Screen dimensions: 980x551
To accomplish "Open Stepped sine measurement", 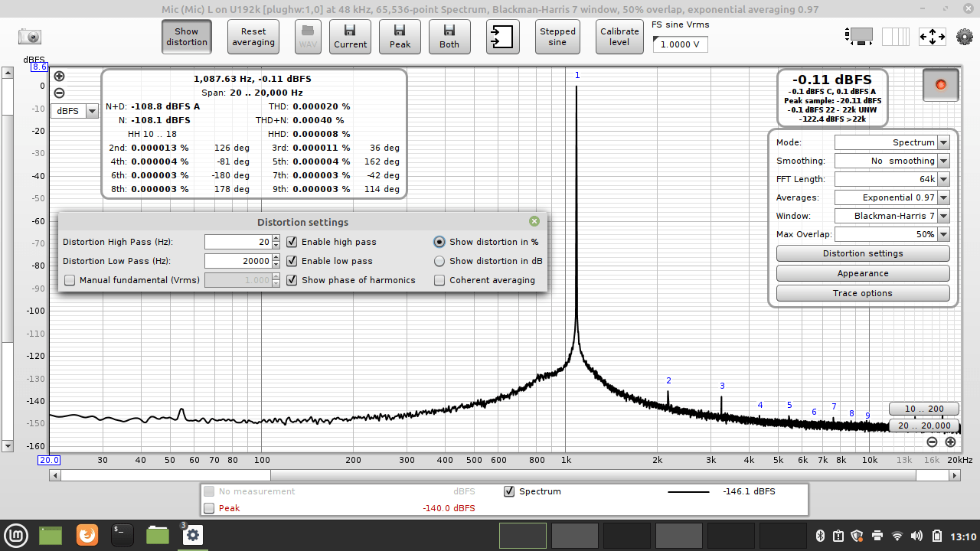I will point(557,37).
